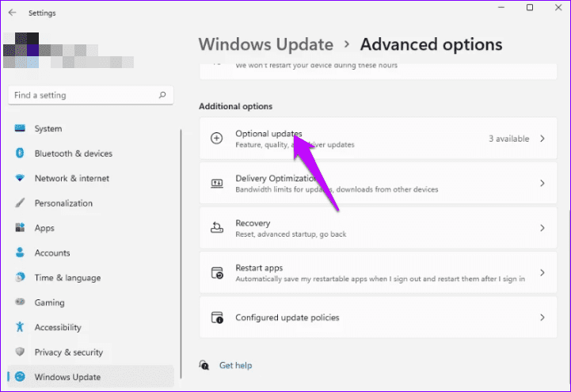The height and width of the screenshot is (392, 571).
Task: Click the search magnifier icon
Action: [162, 95]
